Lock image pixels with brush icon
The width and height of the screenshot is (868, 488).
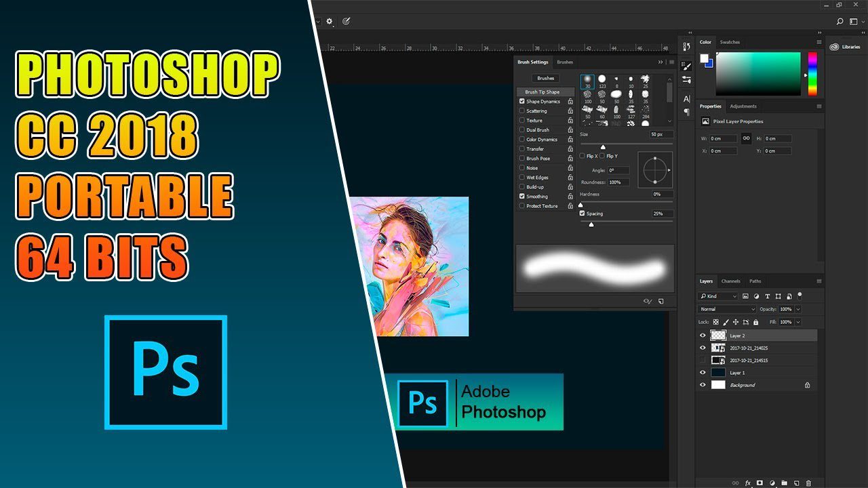(x=726, y=322)
